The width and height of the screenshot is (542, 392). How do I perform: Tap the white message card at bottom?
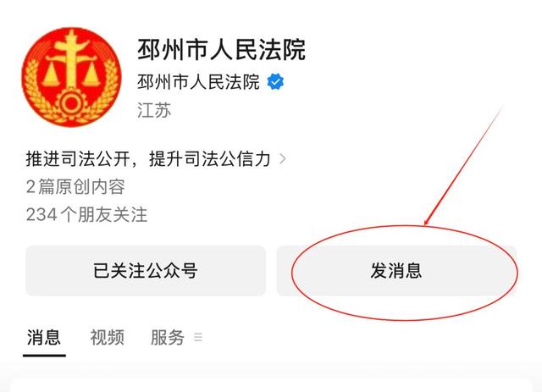click(271, 384)
